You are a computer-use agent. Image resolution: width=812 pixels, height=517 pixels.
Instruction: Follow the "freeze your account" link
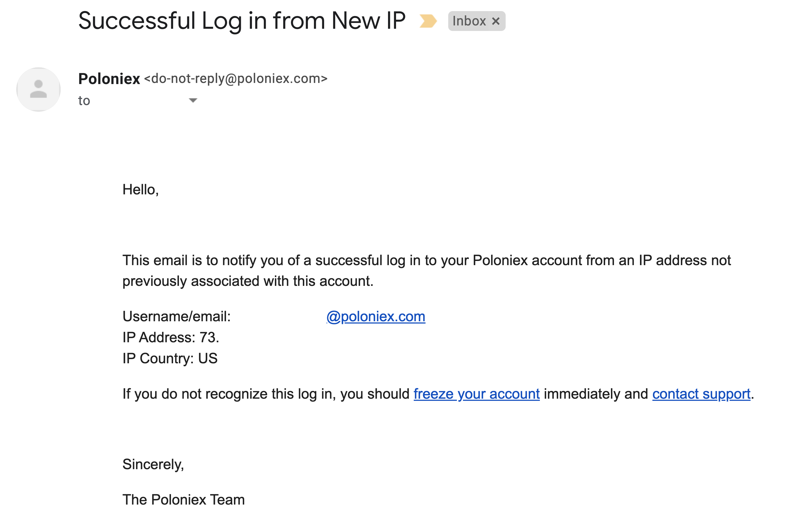pos(477,394)
